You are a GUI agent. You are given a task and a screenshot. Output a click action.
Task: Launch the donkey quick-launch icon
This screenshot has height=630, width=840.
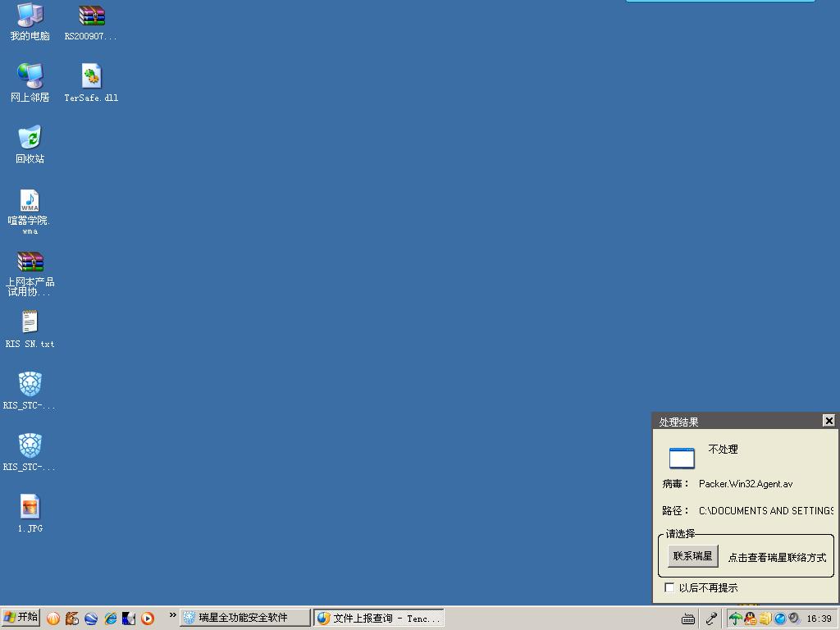click(x=72, y=619)
